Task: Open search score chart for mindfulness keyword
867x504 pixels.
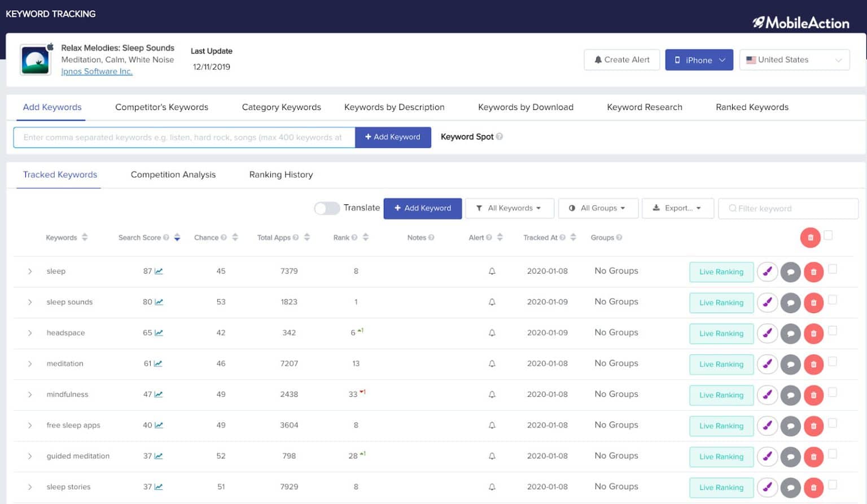Action: (x=159, y=395)
